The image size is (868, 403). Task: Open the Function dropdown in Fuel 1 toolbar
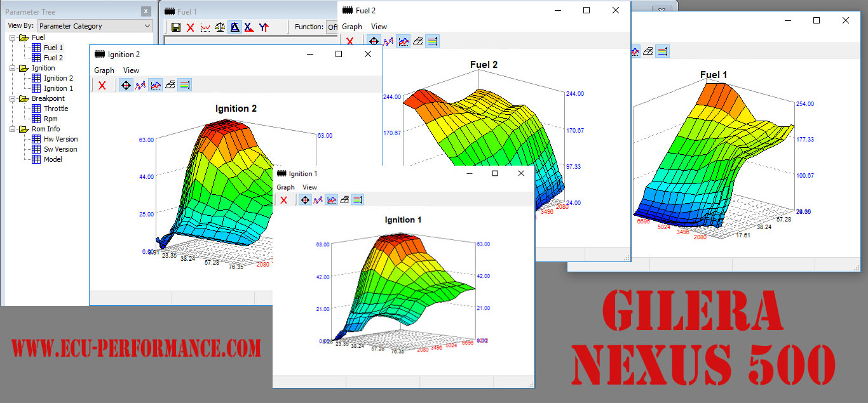(x=332, y=27)
